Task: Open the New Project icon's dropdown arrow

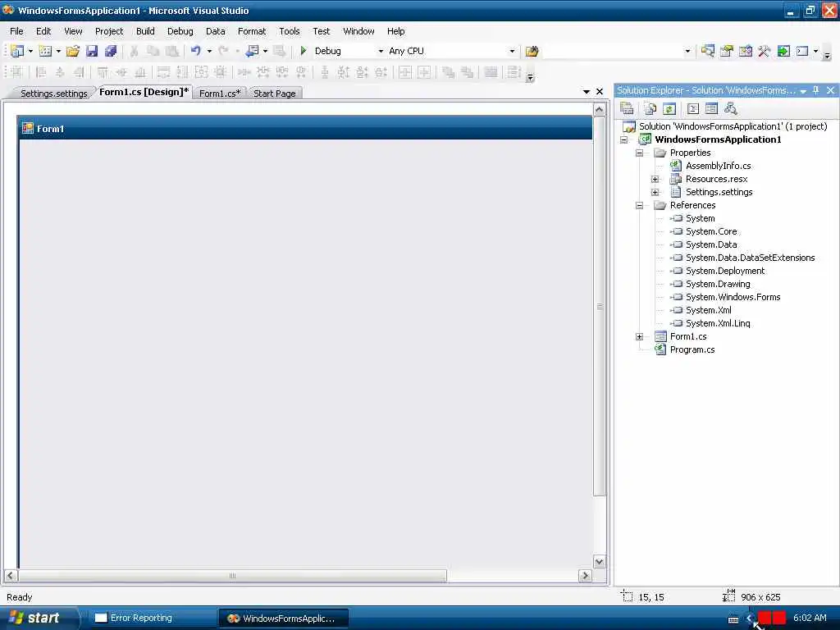Action: 30,51
